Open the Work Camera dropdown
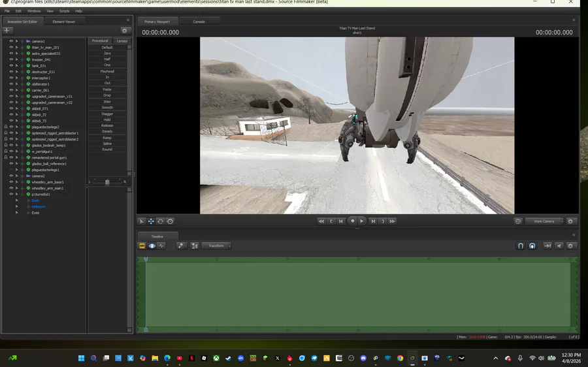 tap(544, 221)
